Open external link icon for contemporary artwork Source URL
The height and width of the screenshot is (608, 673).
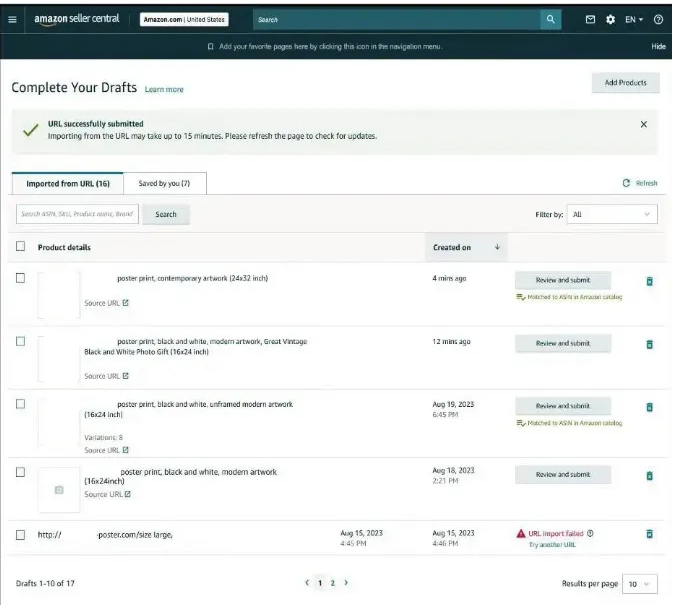coord(125,302)
